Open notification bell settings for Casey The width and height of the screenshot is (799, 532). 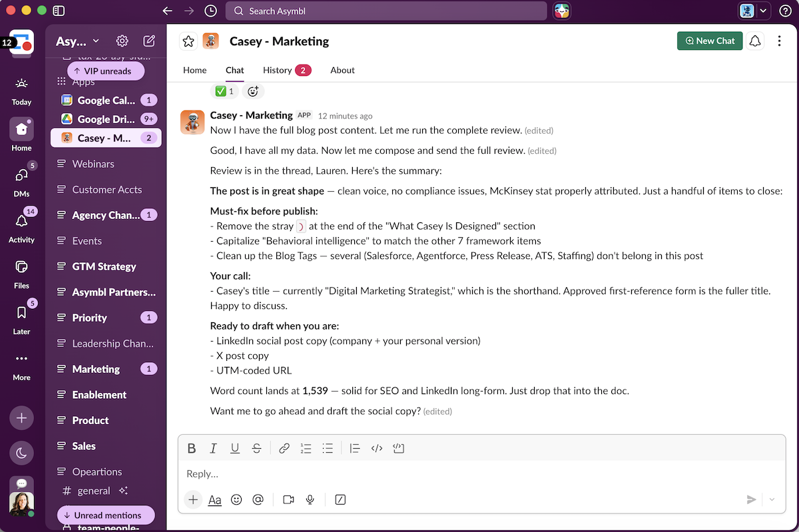click(x=755, y=41)
